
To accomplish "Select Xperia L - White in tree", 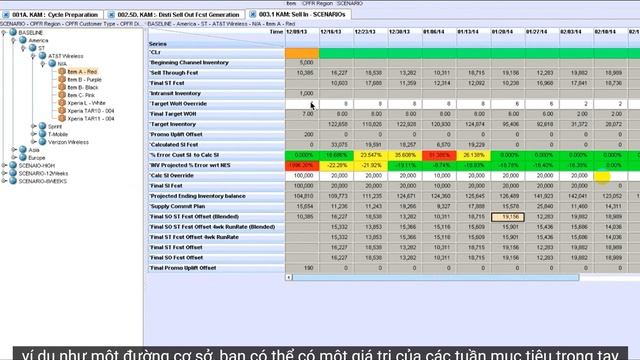I will (x=87, y=103).
